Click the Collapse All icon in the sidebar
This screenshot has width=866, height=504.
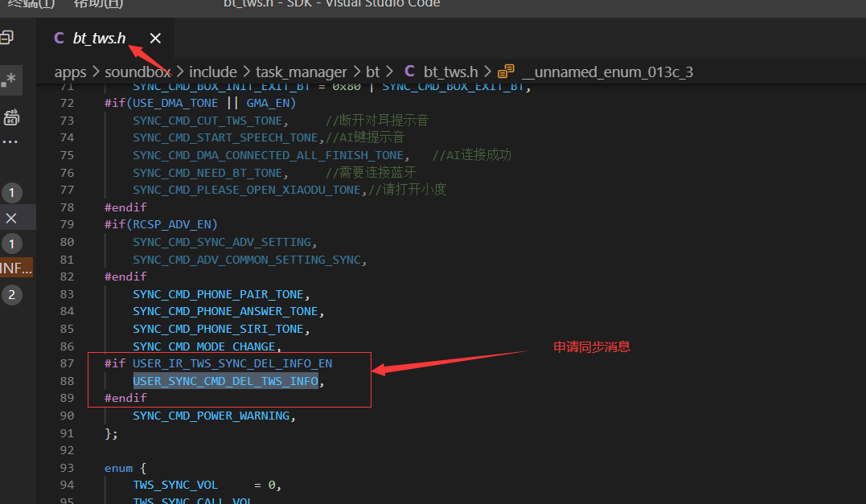click(6, 38)
